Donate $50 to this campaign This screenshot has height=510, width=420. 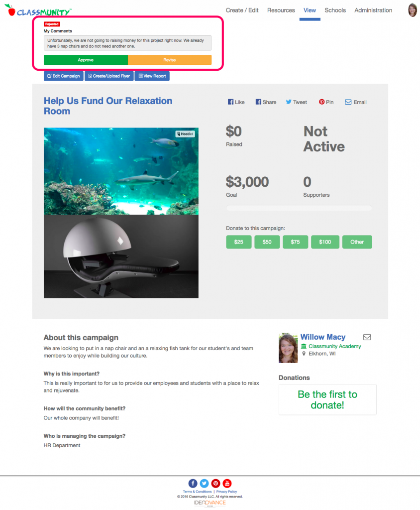pos(267,242)
